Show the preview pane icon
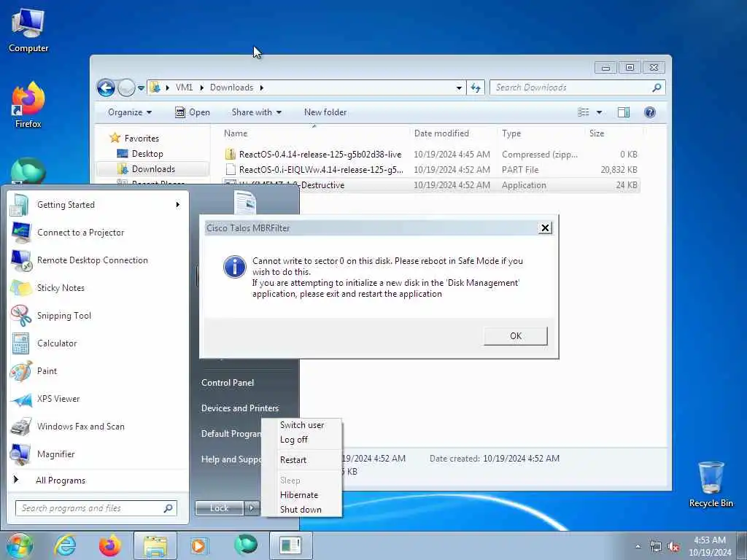The image size is (747, 560). [624, 112]
